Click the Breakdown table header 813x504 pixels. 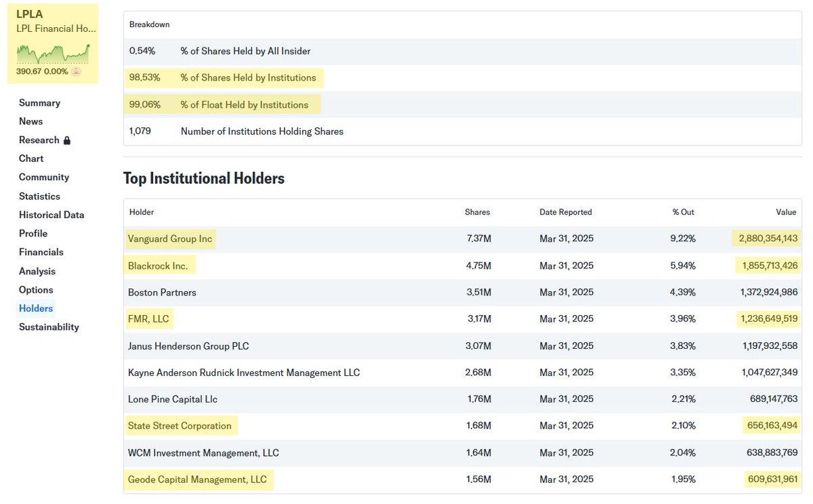point(150,24)
